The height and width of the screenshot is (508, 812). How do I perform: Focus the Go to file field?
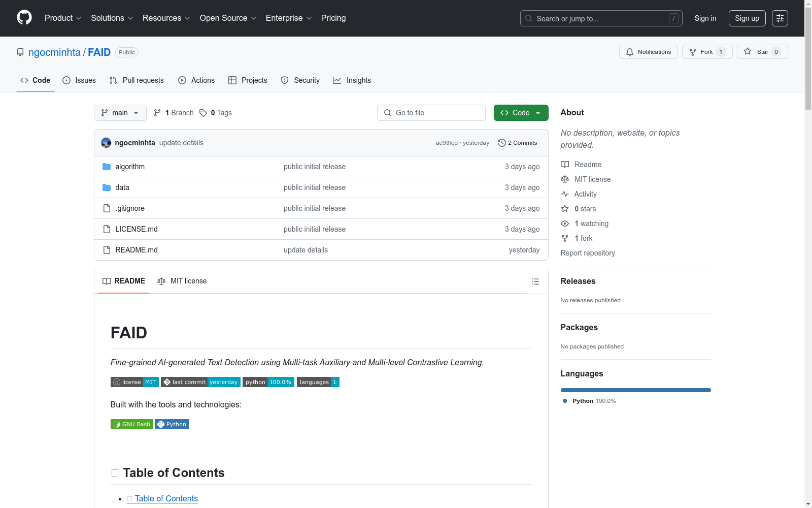(431, 113)
